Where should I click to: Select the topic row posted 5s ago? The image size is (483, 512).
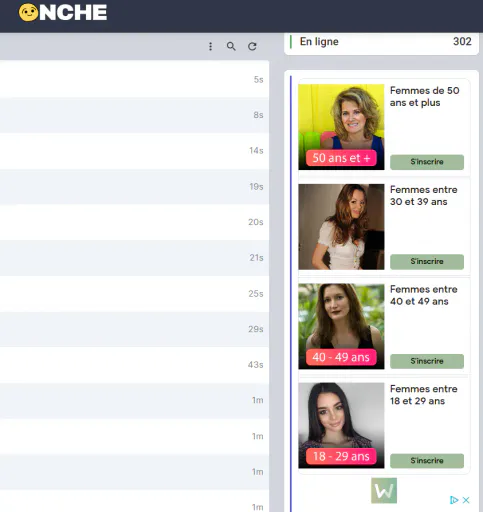coord(134,79)
